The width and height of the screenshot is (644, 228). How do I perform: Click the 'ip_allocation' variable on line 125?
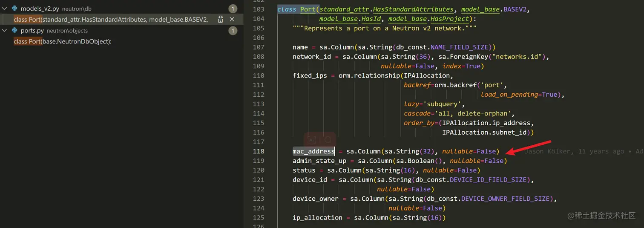[317, 217]
